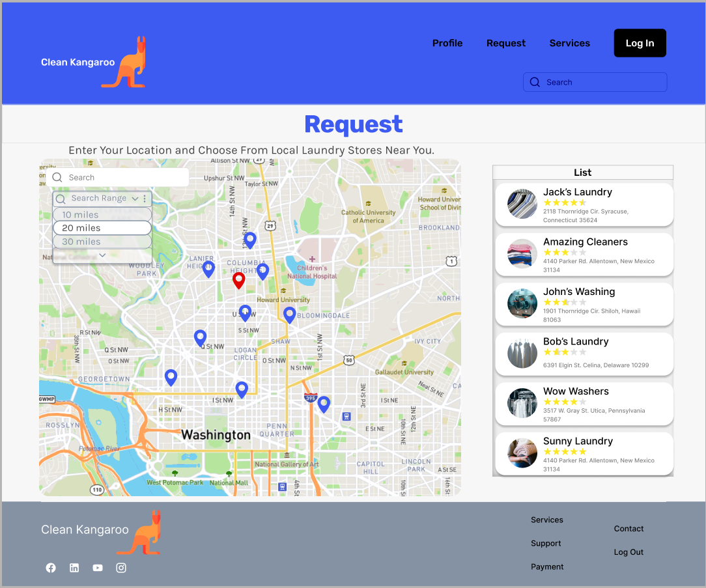
Task: Click the Search Range magnifier icon
Action: 61,199
